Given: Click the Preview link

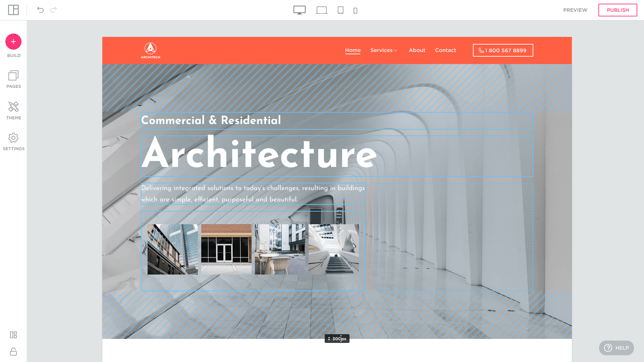Looking at the screenshot, I should [x=575, y=10].
